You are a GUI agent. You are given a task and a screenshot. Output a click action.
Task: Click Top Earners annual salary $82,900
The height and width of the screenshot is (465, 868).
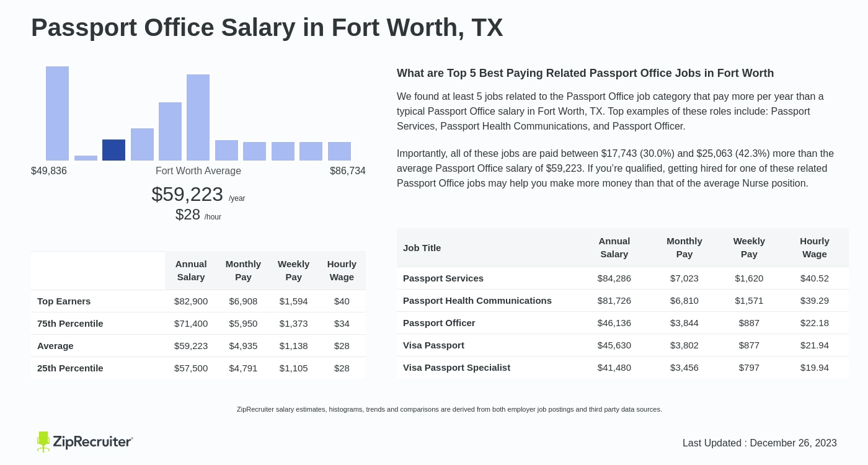coord(191,301)
